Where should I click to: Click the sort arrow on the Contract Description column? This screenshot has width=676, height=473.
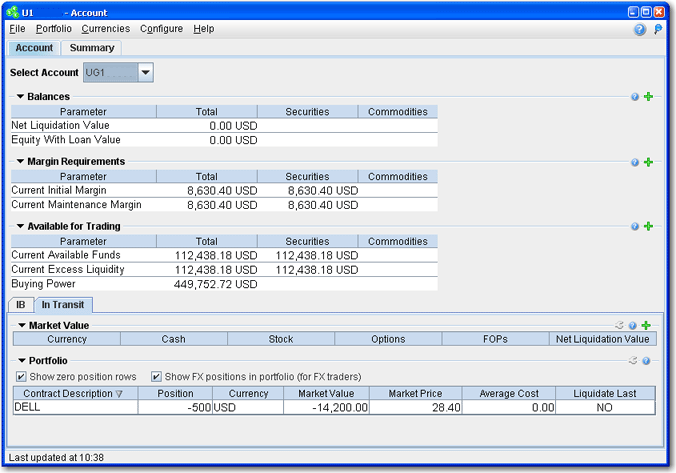[119, 394]
